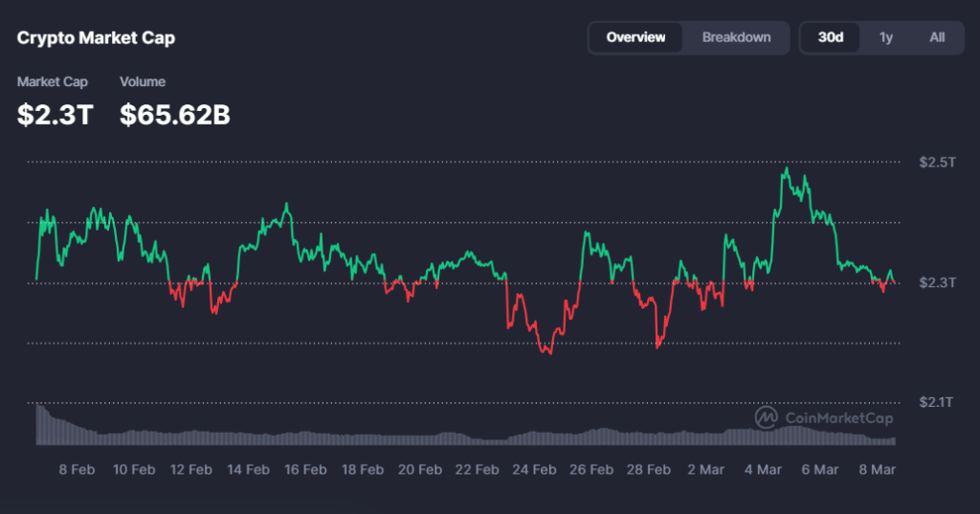Click the Crypto Market Cap title
Image resolution: width=980 pixels, height=514 pixels.
point(96,38)
